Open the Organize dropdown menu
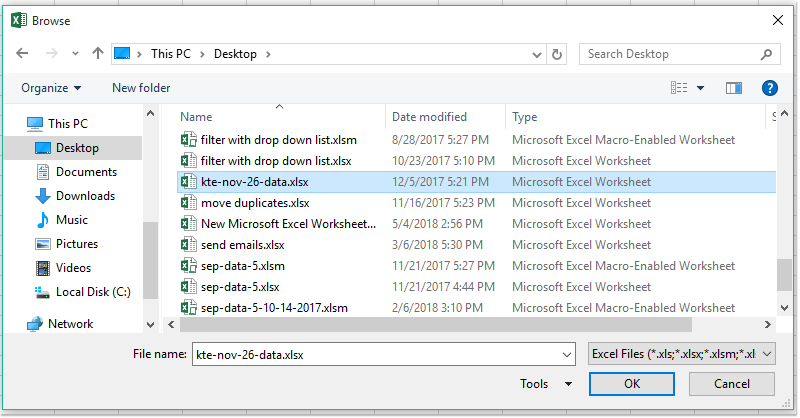Screen dimensions: 800x418 click(51, 88)
